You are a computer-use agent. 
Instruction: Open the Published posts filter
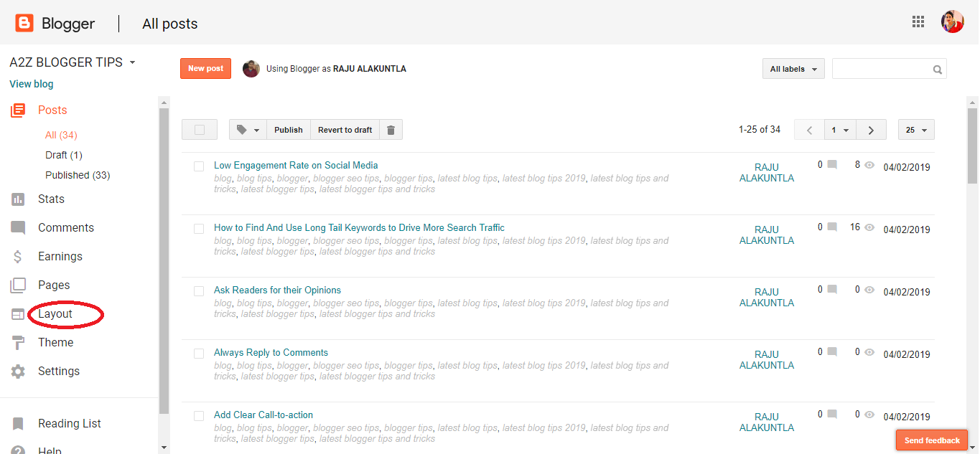[78, 174]
